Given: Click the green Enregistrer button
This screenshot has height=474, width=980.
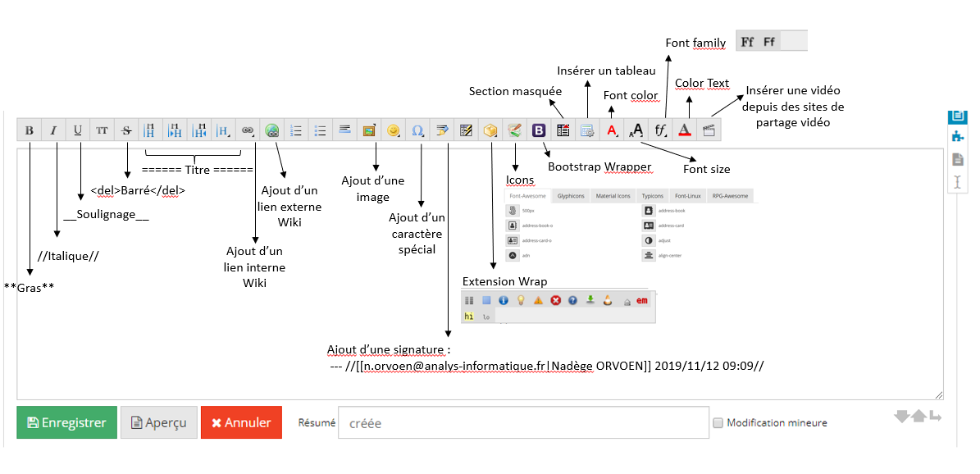Looking at the screenshot, I should tap(66, 423).
